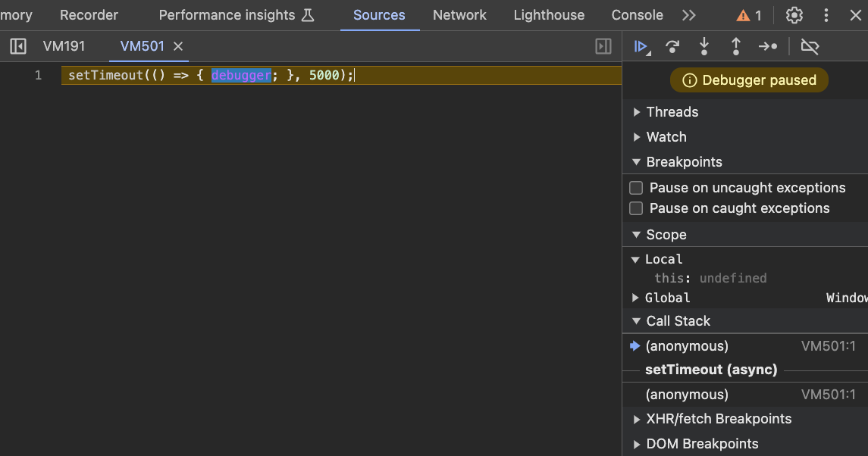Collapse the Scope section
868x456 pixels.
tap(637, 234)
